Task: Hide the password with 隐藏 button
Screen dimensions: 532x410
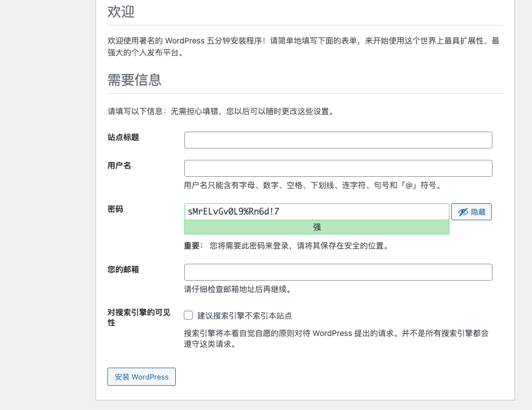Action: (x=472, y=212)
